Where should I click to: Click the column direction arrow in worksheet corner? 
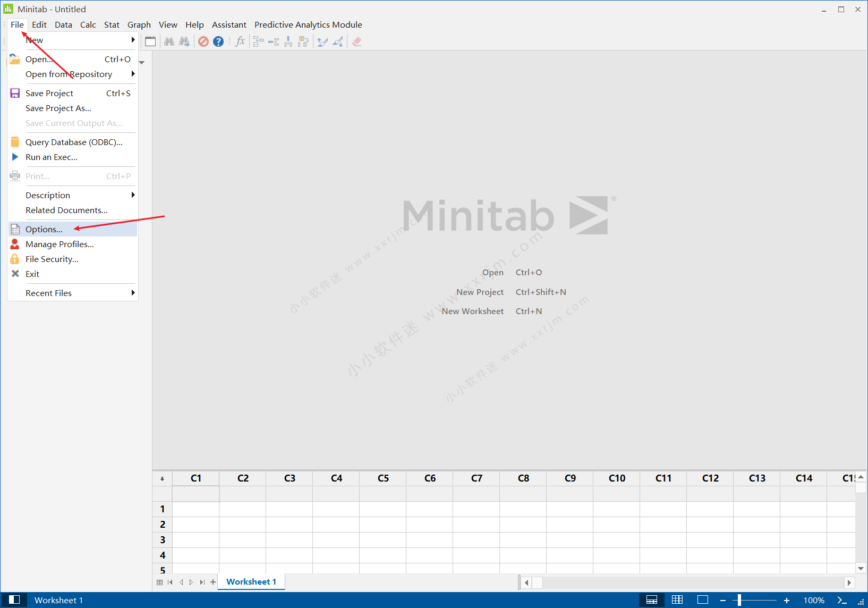tap(162, 478)
